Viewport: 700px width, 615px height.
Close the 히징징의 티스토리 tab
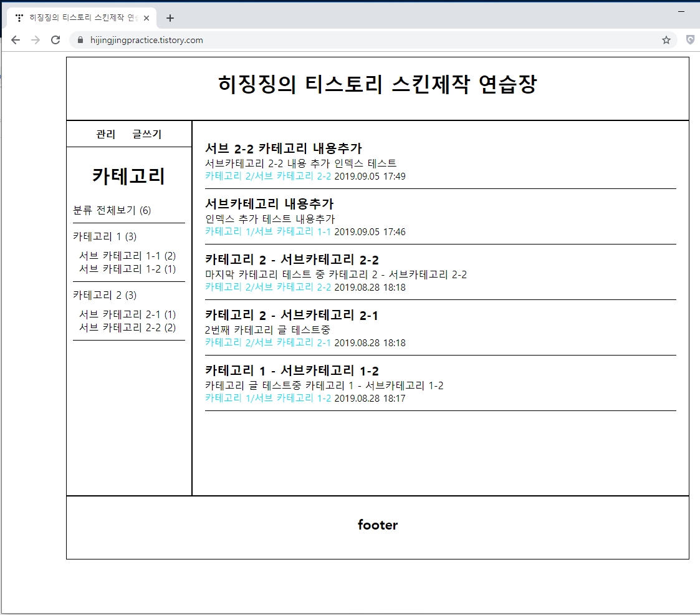tap(146, 18)
